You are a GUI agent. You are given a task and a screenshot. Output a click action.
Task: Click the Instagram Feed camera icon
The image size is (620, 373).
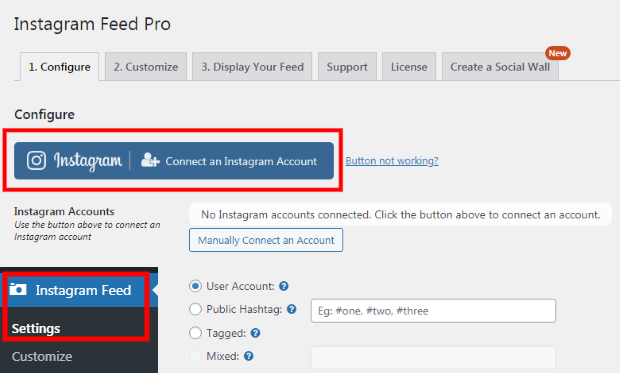[18, 290]
